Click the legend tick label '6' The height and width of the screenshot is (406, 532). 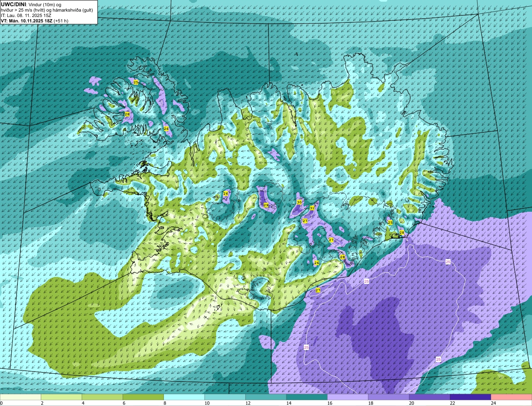123,403
